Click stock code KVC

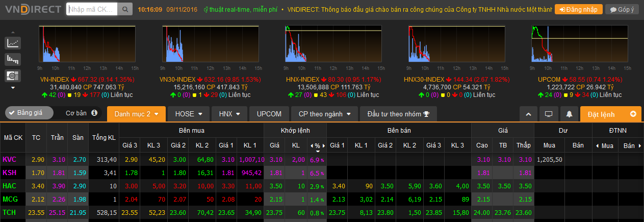(9, 160)
